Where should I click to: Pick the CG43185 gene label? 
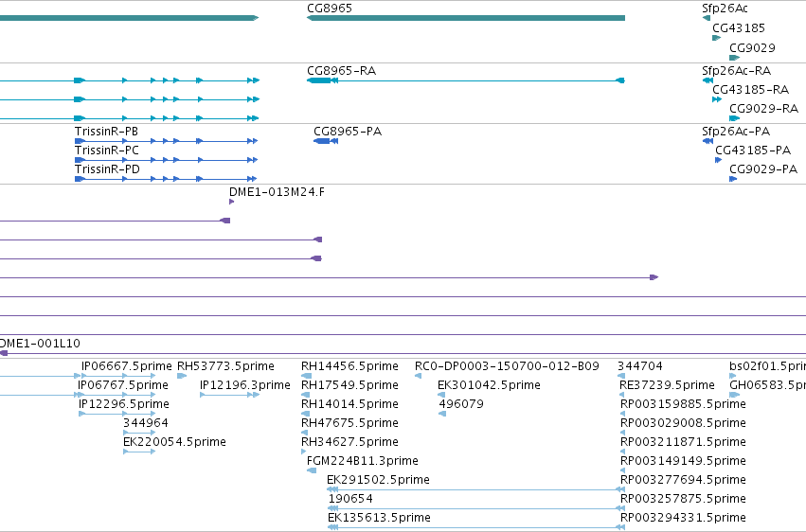(x=739, y=27)
